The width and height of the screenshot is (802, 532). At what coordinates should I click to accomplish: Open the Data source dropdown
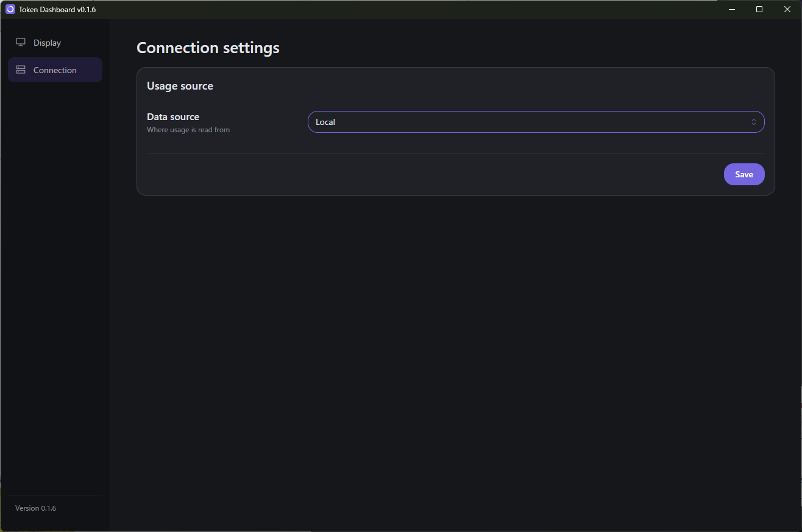pyautogui.click(x=536, y=122)
